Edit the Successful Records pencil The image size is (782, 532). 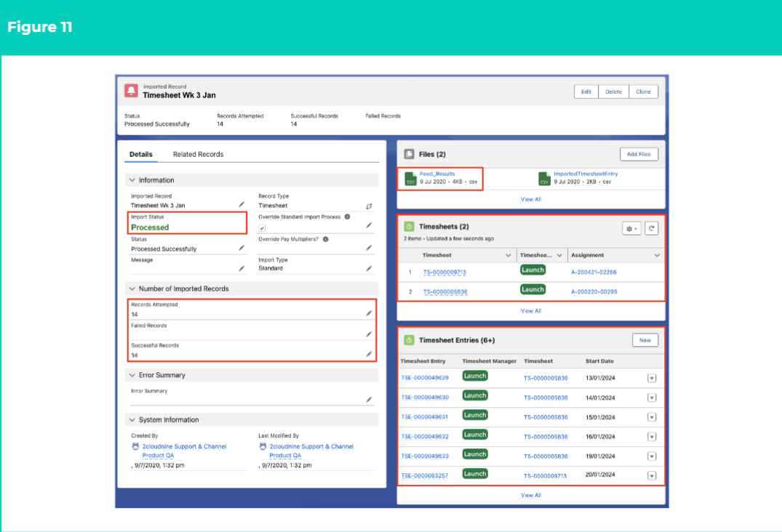point(369,354)
